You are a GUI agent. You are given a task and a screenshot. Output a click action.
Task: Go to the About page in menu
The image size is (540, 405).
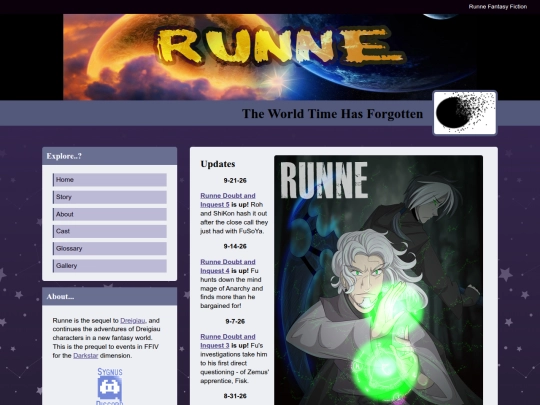coord(110,214)
